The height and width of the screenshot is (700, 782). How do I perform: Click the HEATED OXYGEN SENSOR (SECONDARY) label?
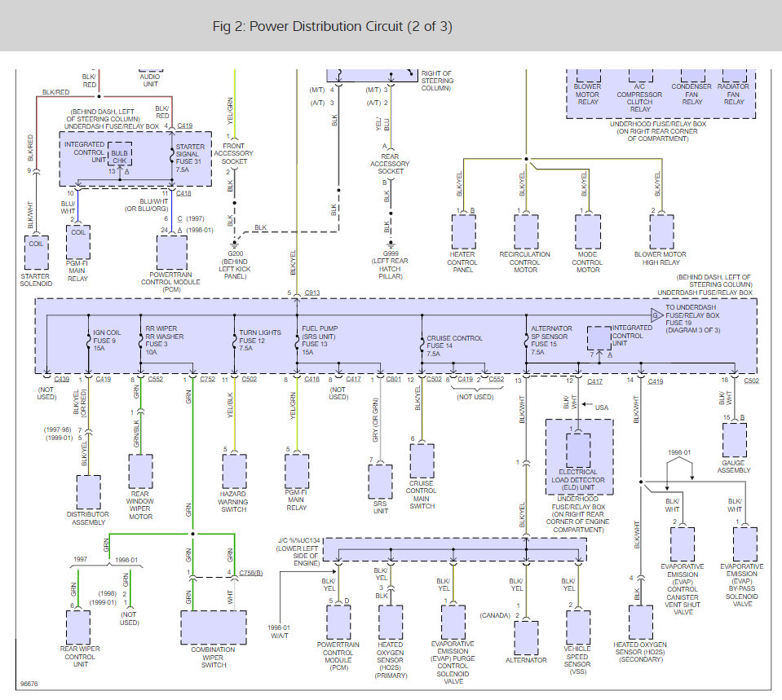640,652
